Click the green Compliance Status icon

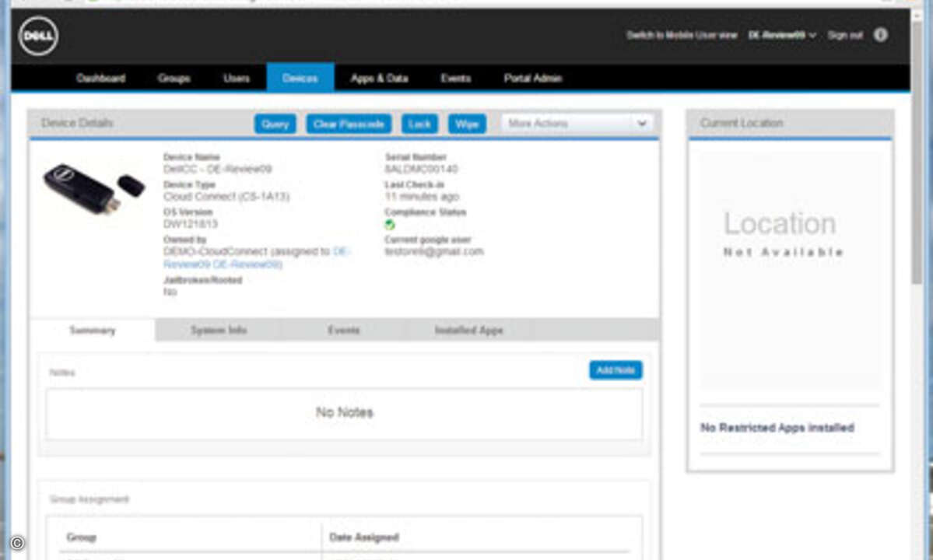390,224
